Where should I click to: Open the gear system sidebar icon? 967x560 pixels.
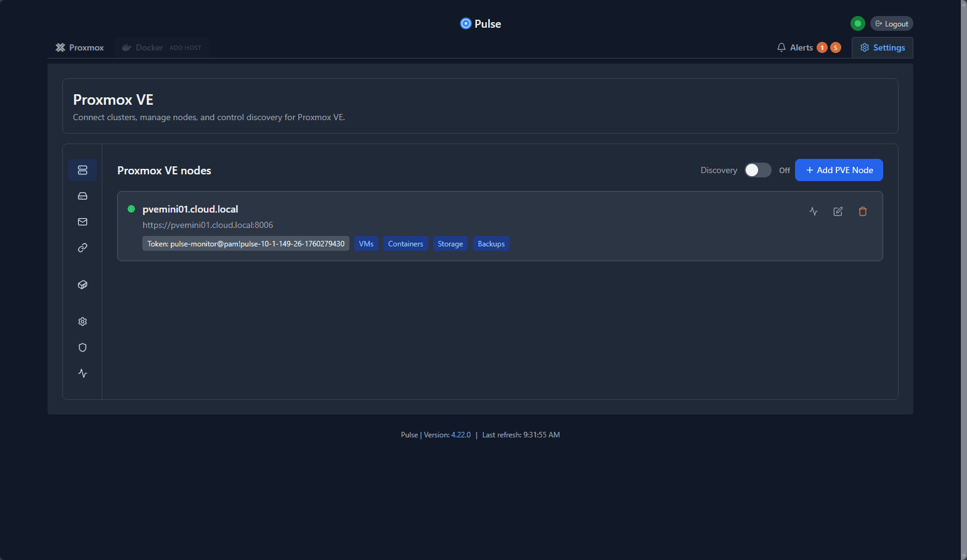click(x=83, y=322)
